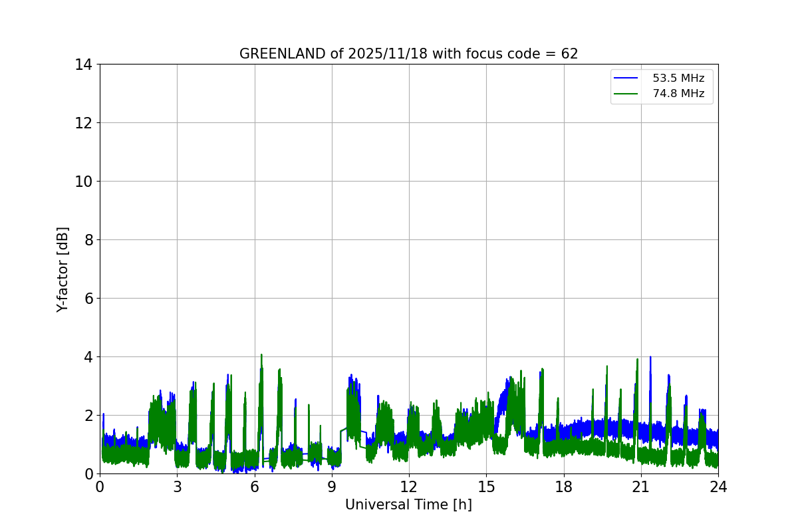Click the x-axis tick label 12

409,487
